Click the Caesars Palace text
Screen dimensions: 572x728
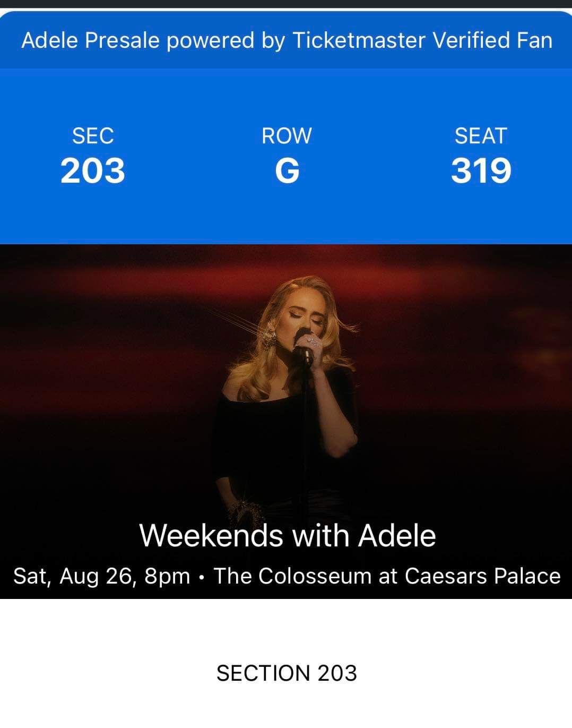point(482,576)
